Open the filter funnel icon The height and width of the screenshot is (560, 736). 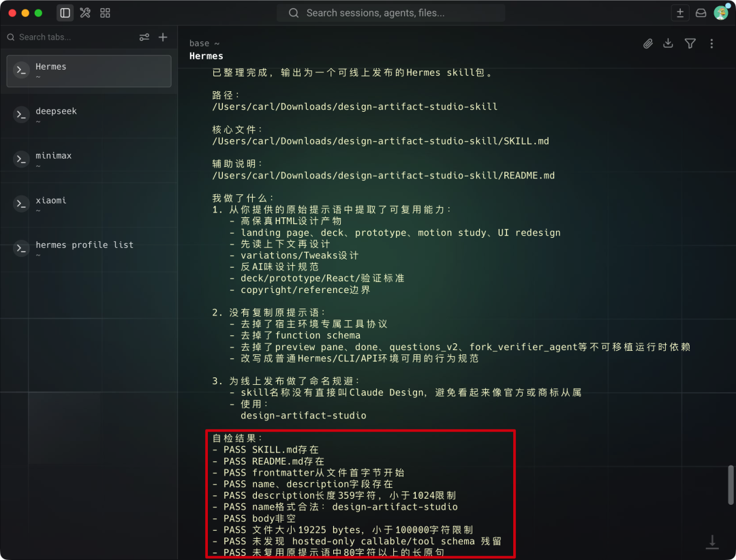[x=690, y=44]
